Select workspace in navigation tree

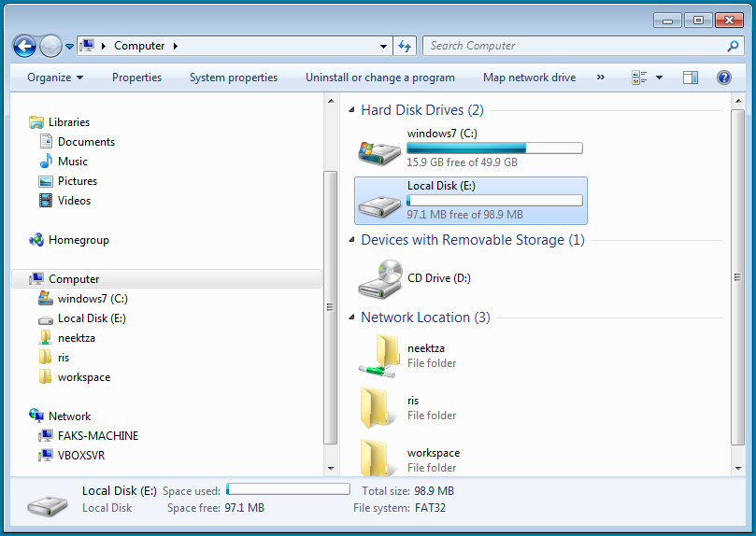84,377
